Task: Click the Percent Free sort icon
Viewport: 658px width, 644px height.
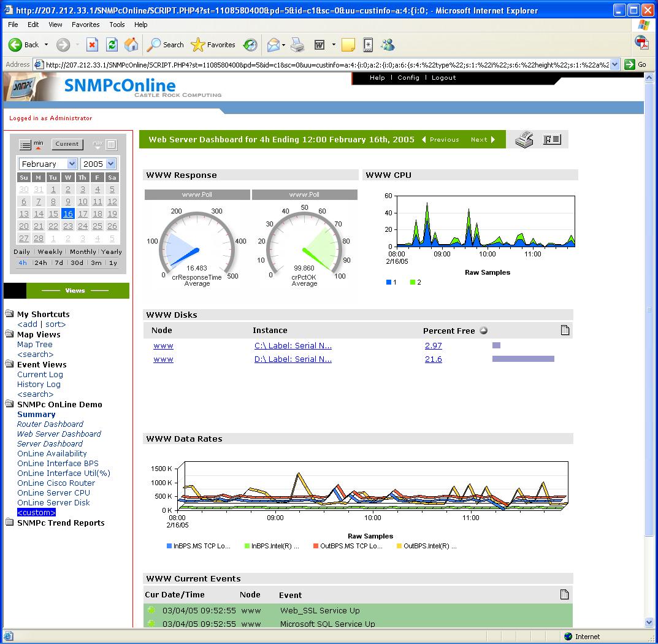Action: (x=483, y=331)
